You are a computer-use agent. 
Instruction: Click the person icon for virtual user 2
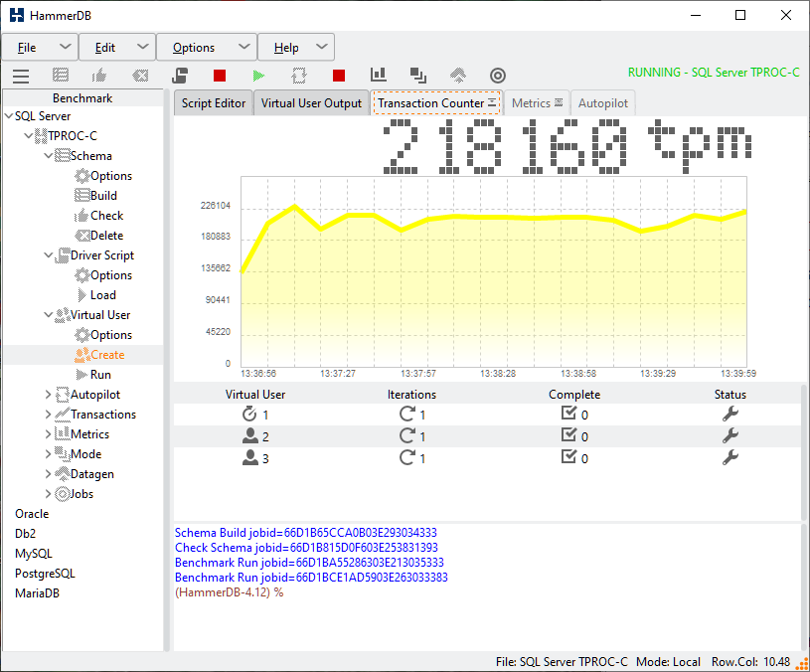click(x=250, y=436)
